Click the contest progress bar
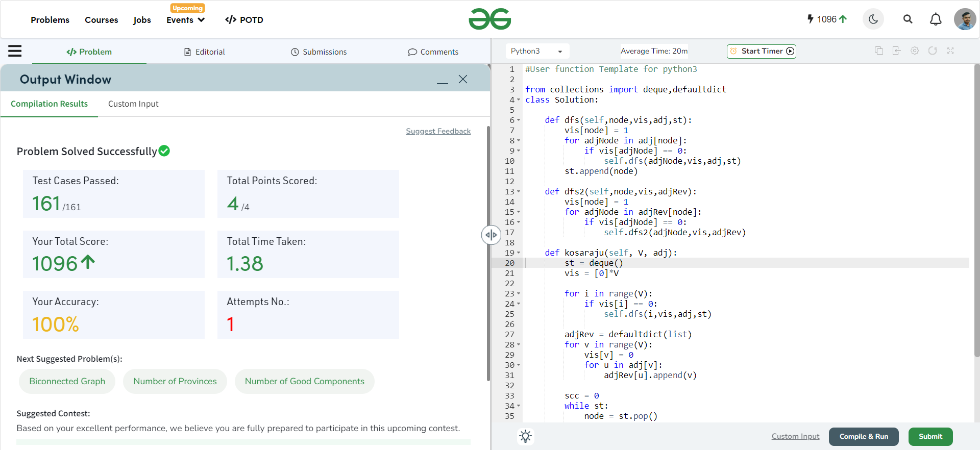 (243, 442)
